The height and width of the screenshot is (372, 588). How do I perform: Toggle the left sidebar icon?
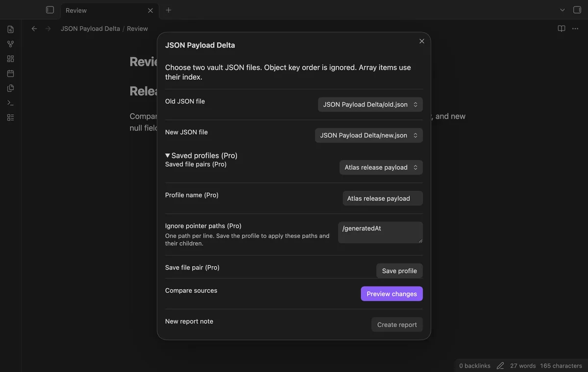point(50,10)
